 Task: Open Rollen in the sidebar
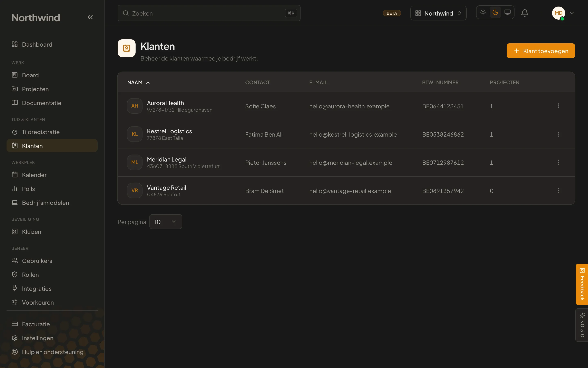52,274
